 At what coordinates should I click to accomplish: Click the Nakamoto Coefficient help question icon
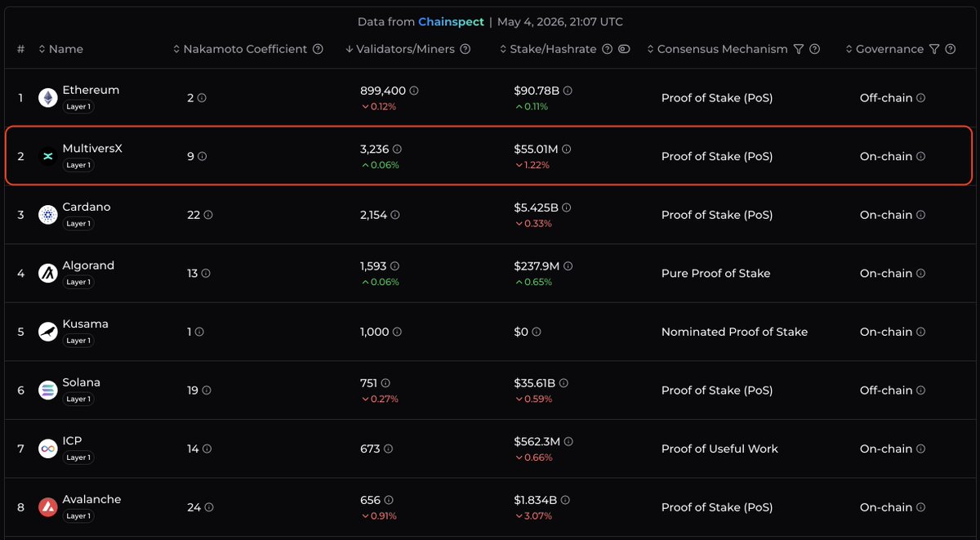[318, 49]
